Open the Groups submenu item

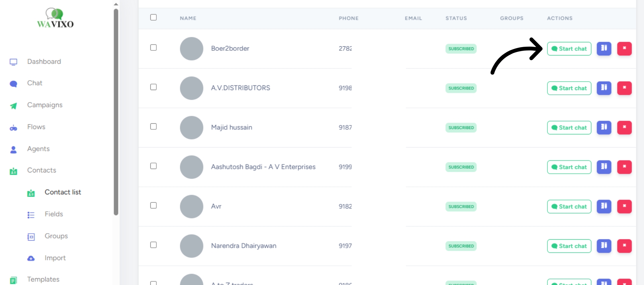[x=56, y=236]
